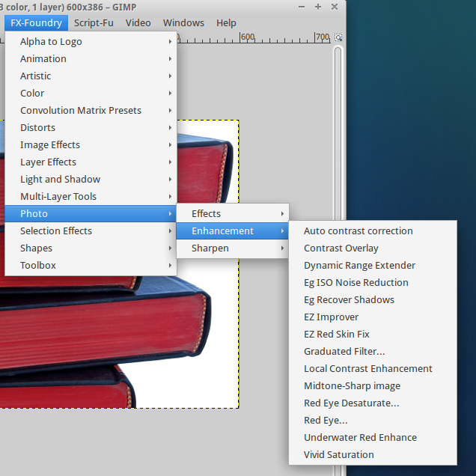Expand the Artistic submenu
The height and width of the screenshot is (476, 476).
click(91, 76)
